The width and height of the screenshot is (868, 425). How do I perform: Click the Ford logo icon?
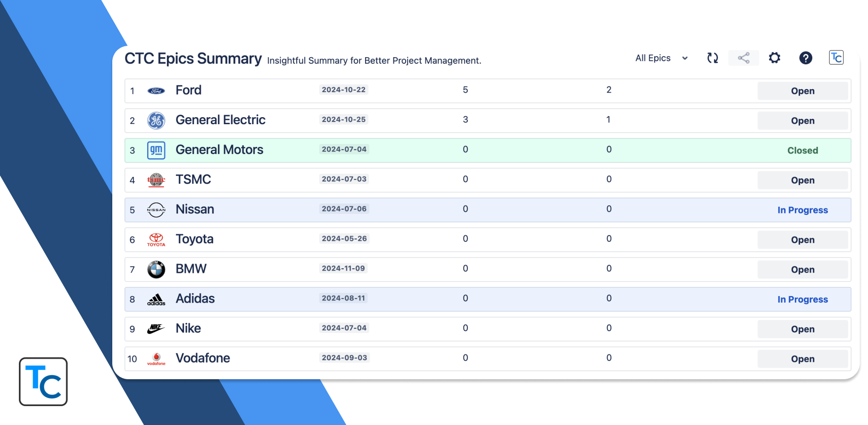click(x=156, y=91)
